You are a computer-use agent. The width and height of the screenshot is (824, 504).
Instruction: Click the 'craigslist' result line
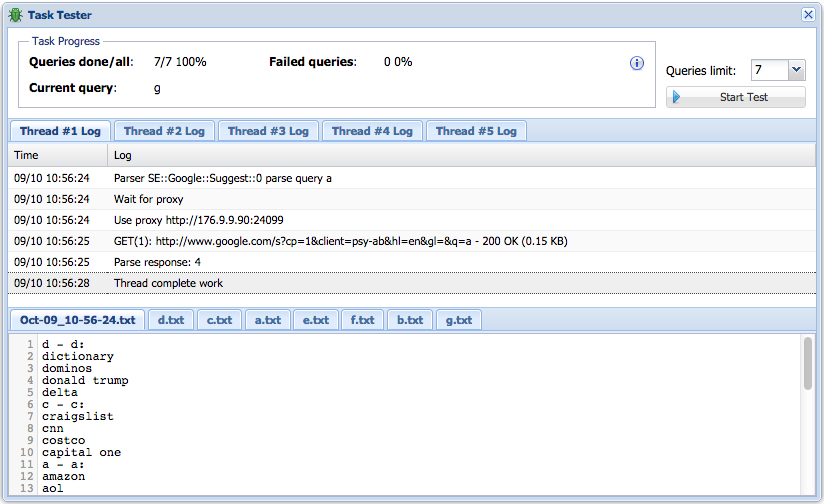(x=78, y=417)
